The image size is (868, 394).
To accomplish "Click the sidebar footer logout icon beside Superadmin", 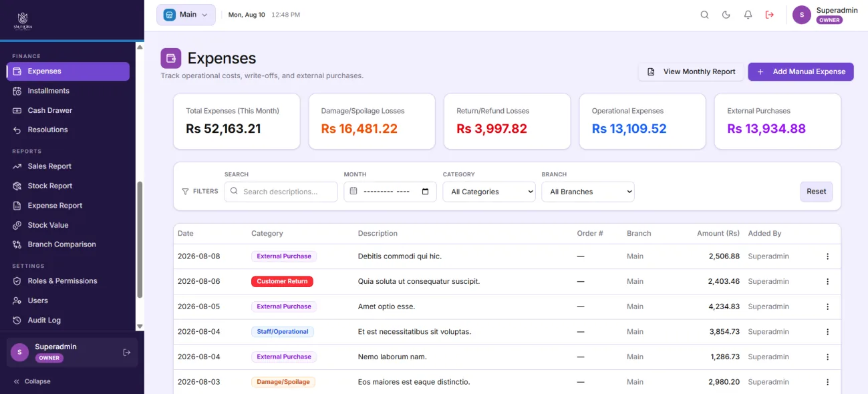I will pos(127,352).
